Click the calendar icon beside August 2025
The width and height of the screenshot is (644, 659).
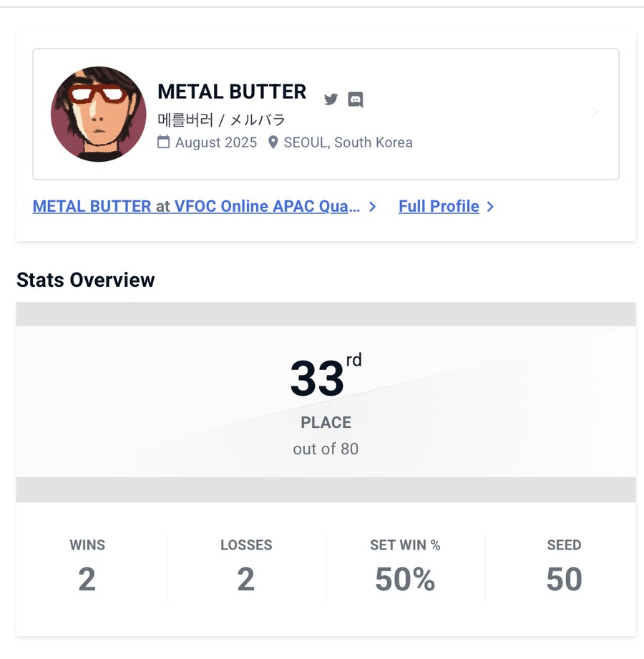[164, 142]
